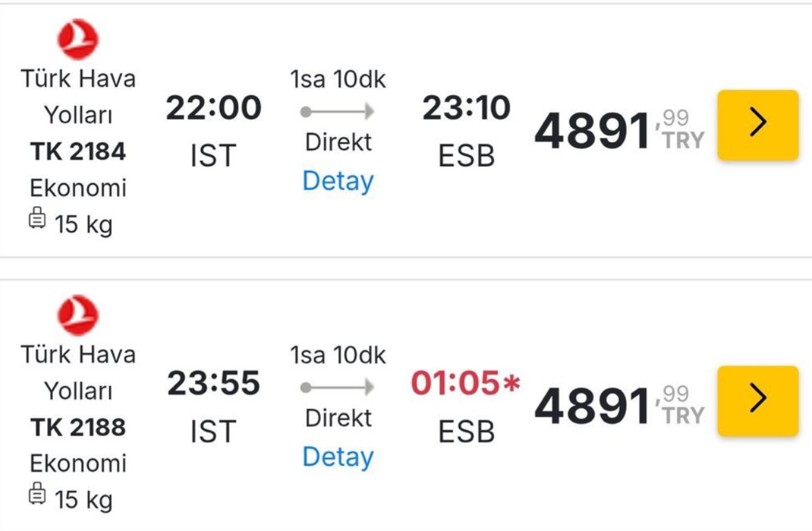This screenshot has height=531, width=812.
Task: Click the 23:10 arrival time
Action: pyautogui.click(x=466, y=108)
